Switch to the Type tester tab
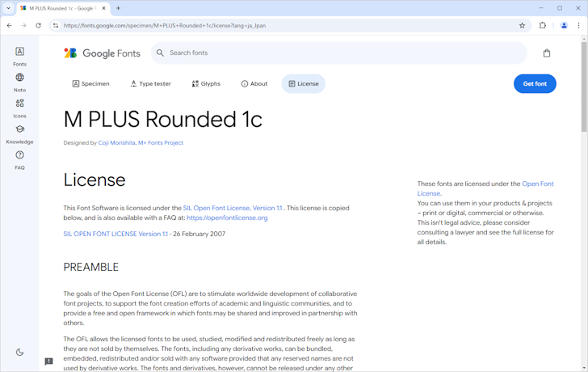588x372 pixels. (x=150, y=84)
